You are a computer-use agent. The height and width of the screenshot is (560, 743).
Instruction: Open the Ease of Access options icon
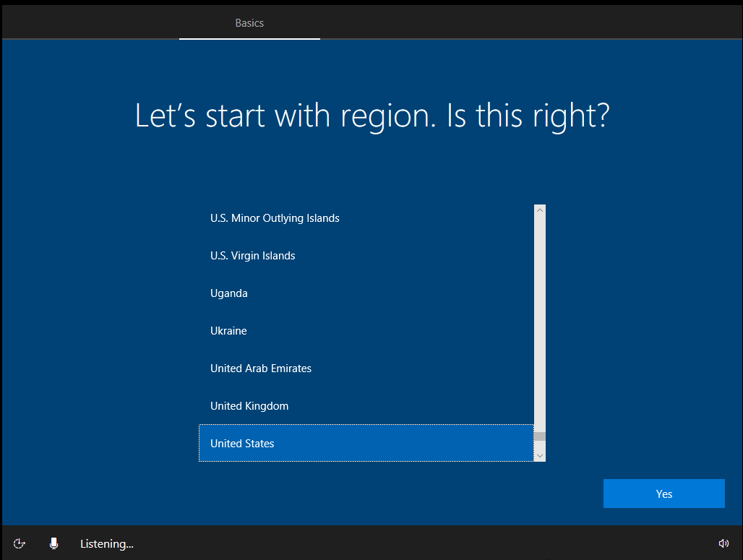pos(20,543)
